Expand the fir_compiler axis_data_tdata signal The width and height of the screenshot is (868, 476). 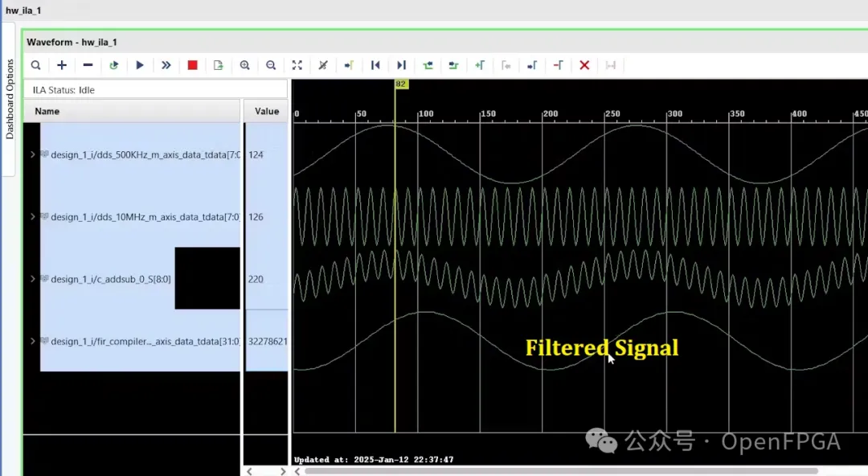coord(33,341)
